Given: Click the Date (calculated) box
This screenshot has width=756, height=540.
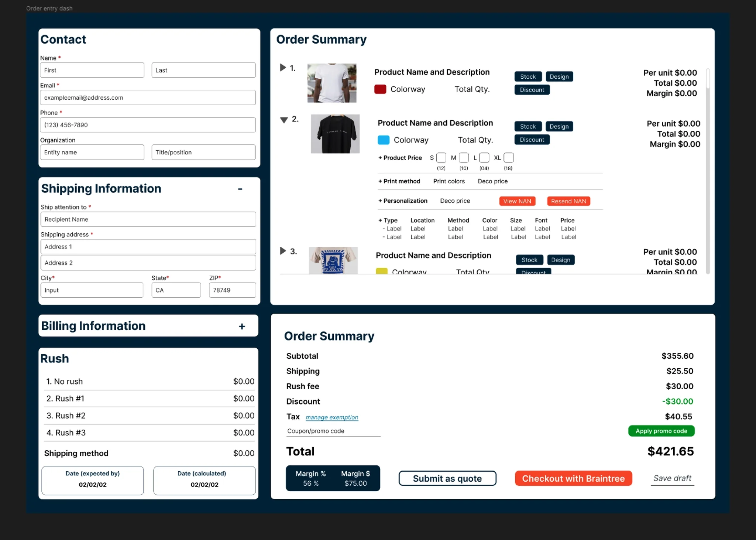Looking at the screenshot, I should coord(205,480).
